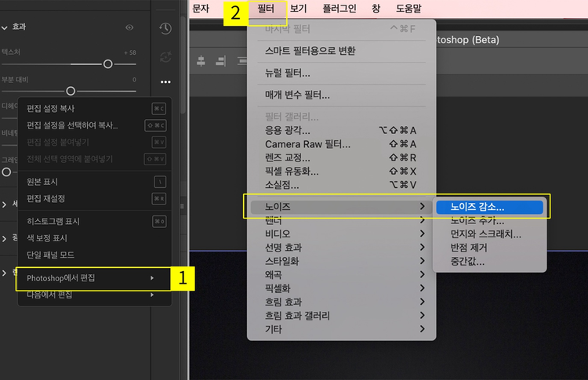Open the history clock icon in Lightroom
This screenshot has height=380, width=588.
click(x=165, y=28)
